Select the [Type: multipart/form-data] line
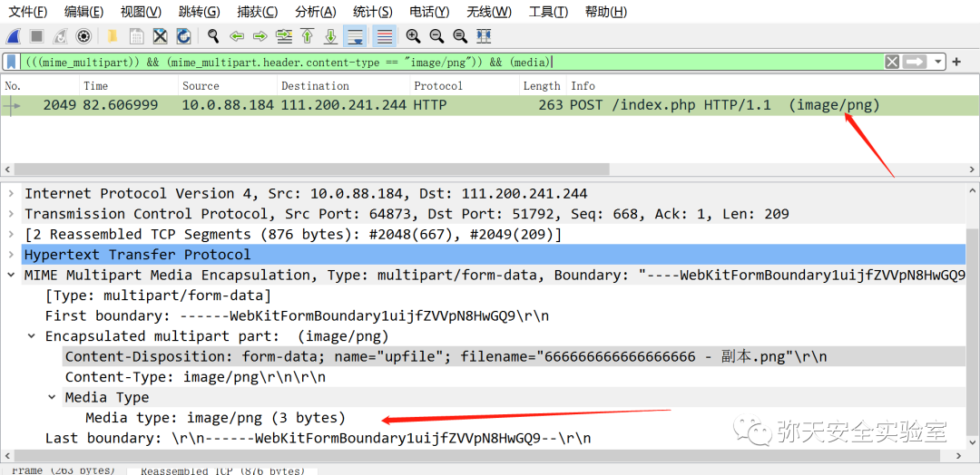This screenshot has width=980, height=475. [x=158, y=296]
